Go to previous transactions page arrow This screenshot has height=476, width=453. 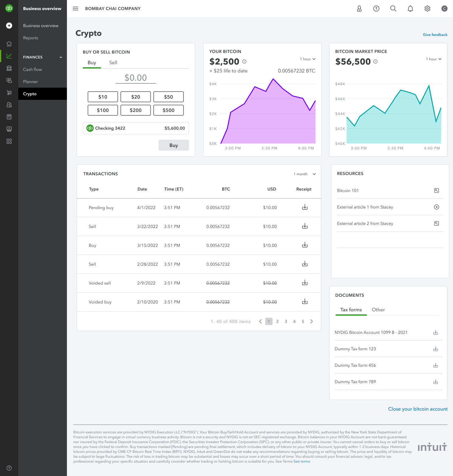click(260, 321)
